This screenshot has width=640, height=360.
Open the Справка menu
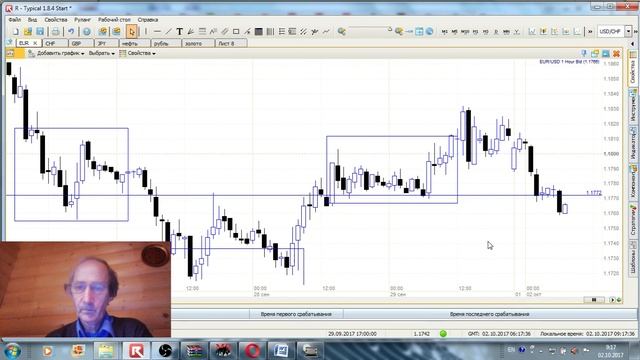[148, 20]
